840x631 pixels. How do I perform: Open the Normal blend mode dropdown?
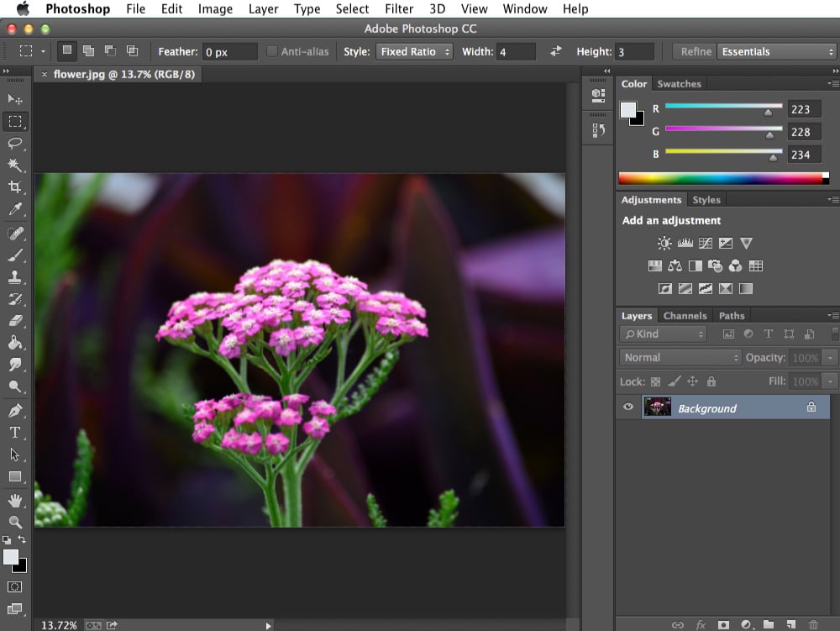[x=679, y=357]
